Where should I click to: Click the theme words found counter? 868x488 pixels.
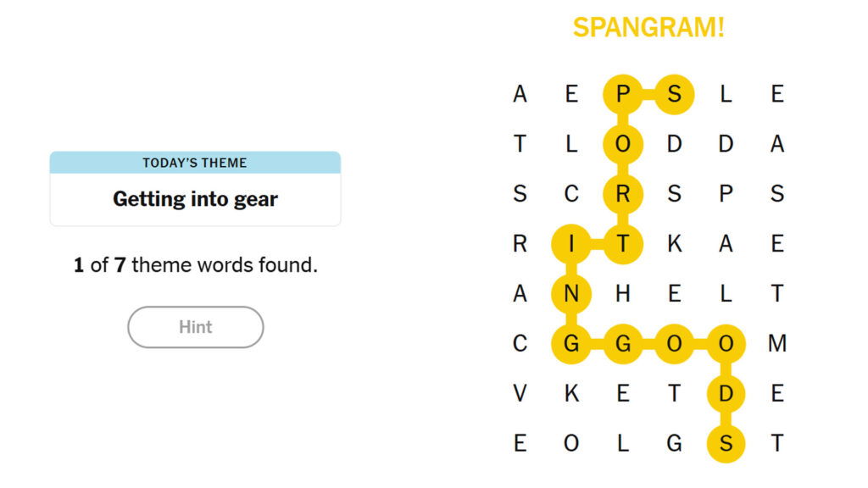(x=195, y=265)
